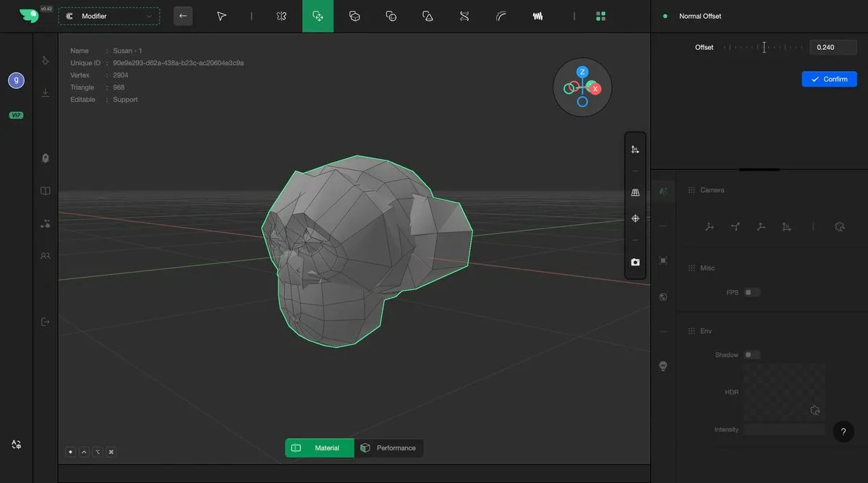The width and height of the screenshot is (868, 483).
Task: Enable the FPS toggle
Action: click(752, 293)
